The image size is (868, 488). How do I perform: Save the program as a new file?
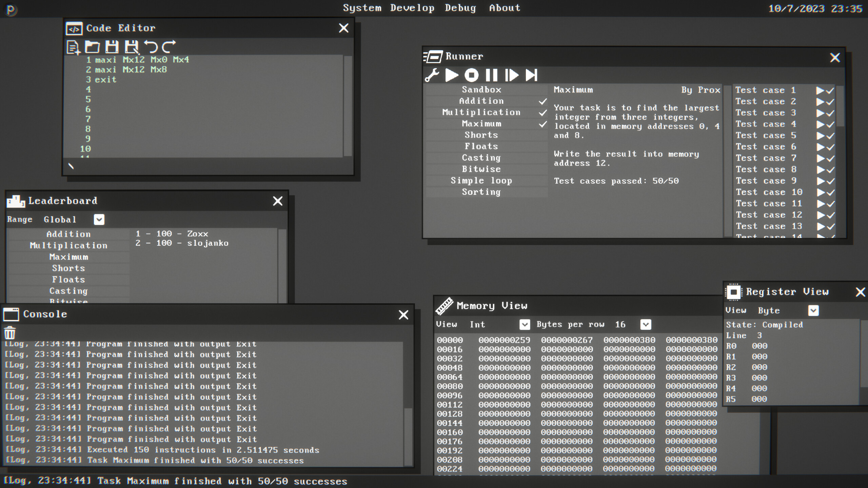[x=132, y=47]
